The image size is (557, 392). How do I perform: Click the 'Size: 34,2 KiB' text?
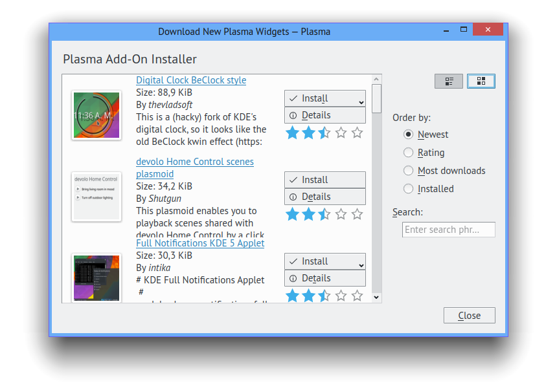point(164,186)
